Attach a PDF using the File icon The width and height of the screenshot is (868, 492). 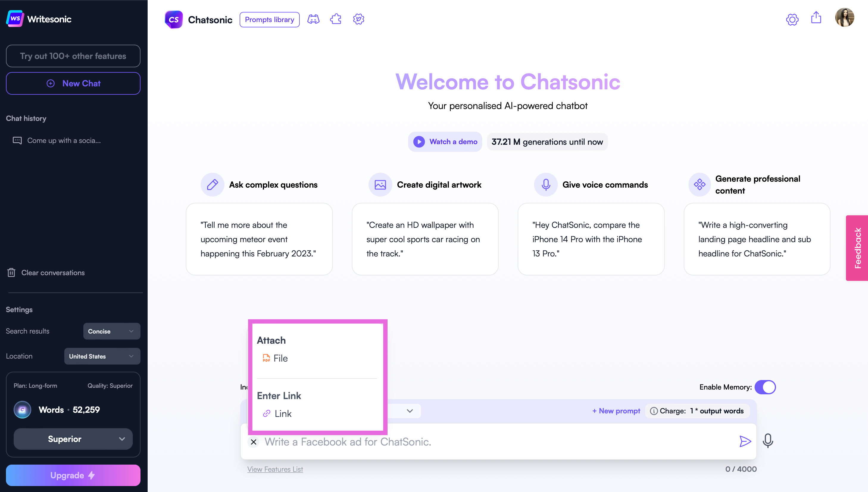(267, 358)
